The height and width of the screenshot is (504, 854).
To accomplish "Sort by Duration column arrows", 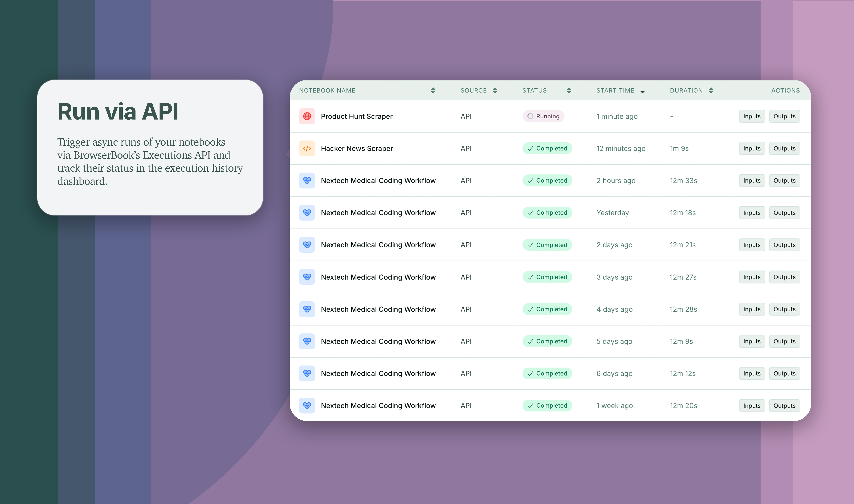I will pyautogui.click(x=711, y=90).
